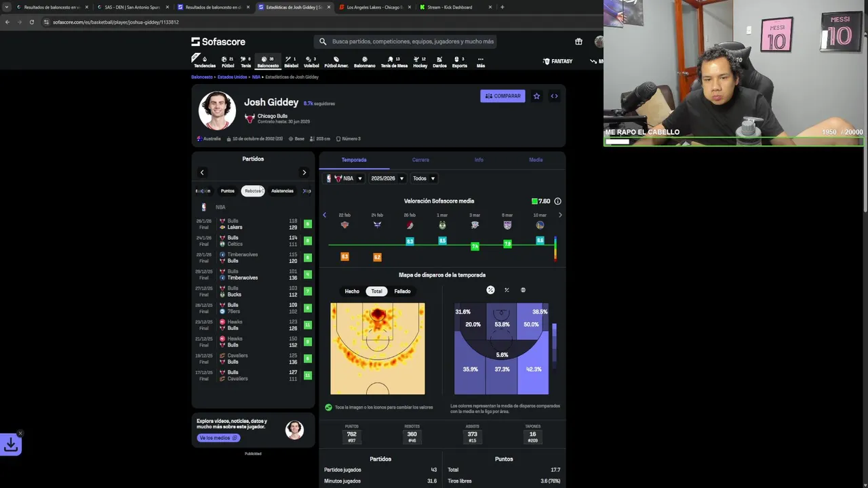Click the Ve los medios button
Image resolution: width=868 pixels, height=488 pixels.
218,438
